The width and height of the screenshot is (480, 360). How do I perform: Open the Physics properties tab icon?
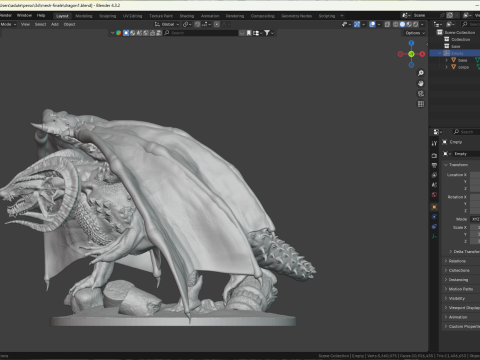click(x=434, y=217)
